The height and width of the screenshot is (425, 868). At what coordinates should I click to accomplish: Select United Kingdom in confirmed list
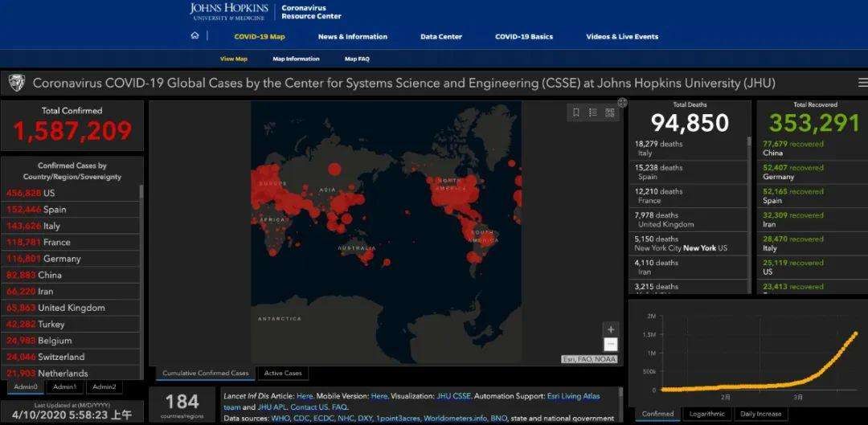point(70,308)
